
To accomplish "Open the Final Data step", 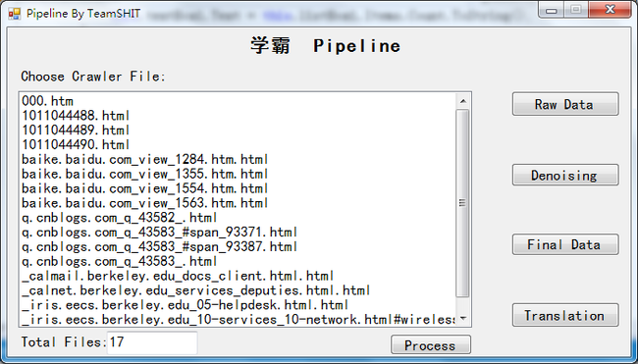I will pyautogui.click(x=565, y=244).
